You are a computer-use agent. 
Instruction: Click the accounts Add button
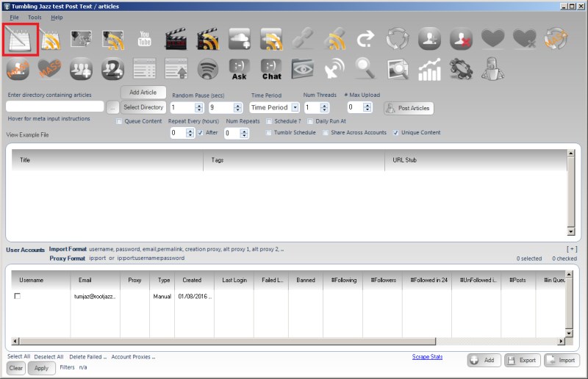tap(483, 360)
